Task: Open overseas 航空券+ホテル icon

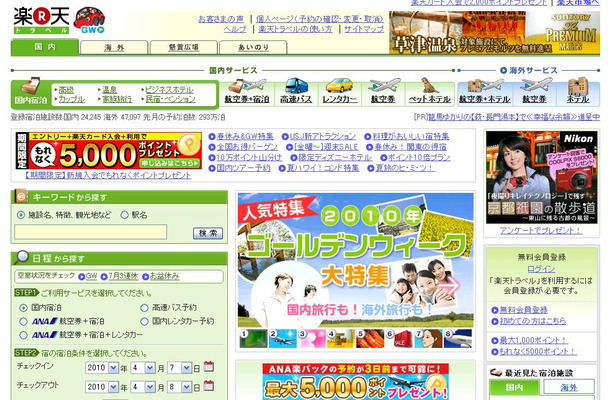Action: coord(485,92)
